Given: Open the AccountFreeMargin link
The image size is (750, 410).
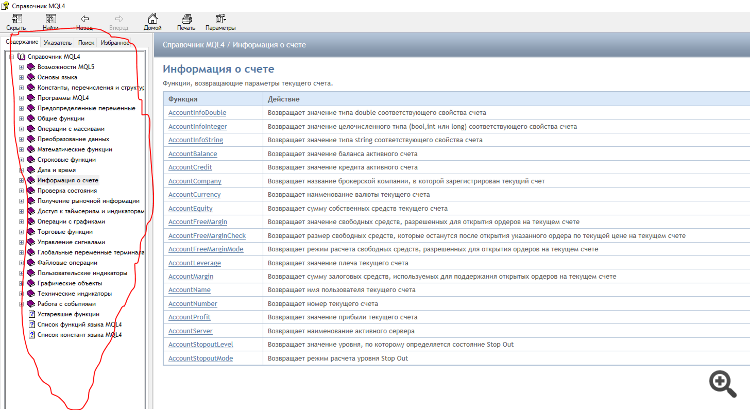Looking at the screenshot, I should pyautogui.click(x=198, y=222).
